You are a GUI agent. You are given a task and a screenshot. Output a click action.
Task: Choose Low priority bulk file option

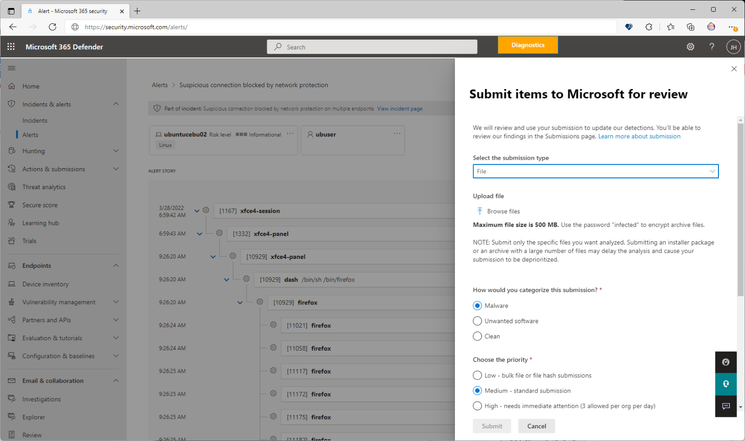pos(477,375)
